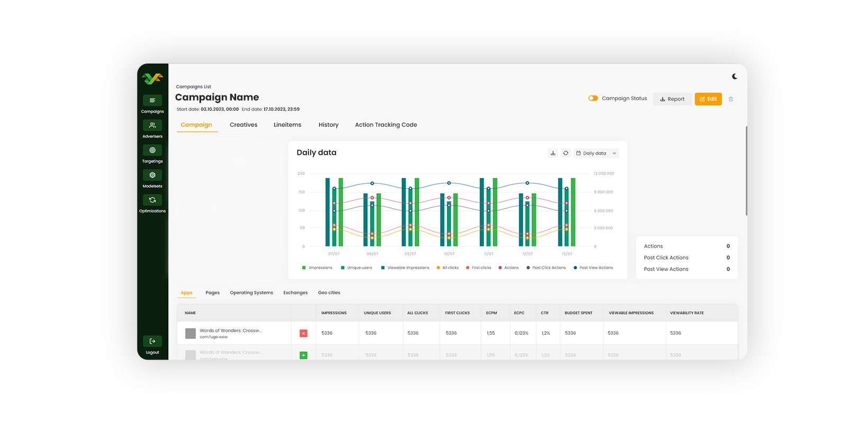Open the Advertisers sidebar icon
Image resolution: width=868 pixels, height=429 pixels.
coord(152,126)
